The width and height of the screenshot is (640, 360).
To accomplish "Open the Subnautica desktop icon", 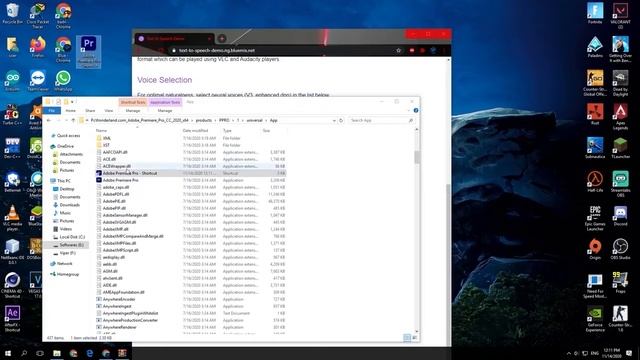I will (595, 148).
